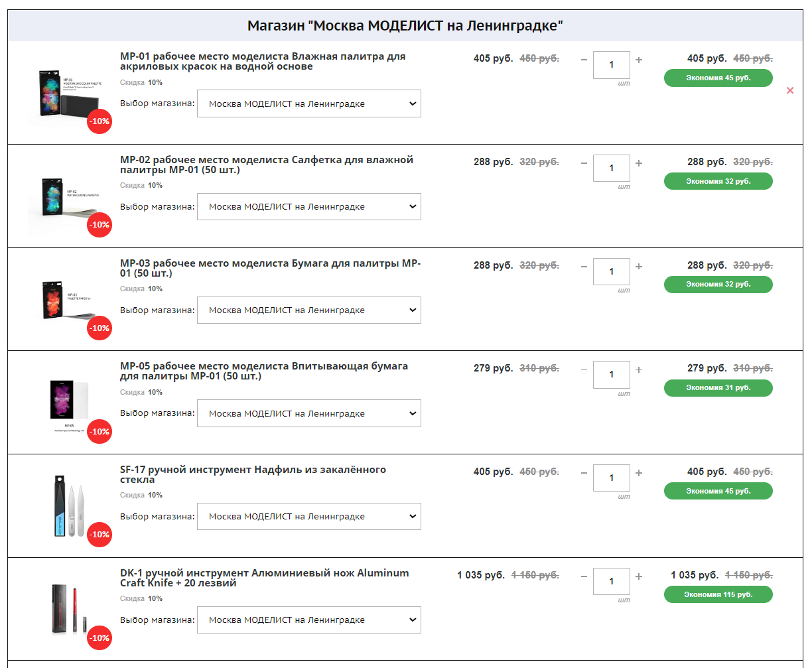Increase SF-17 glass file quantity

tap(639, 473)
